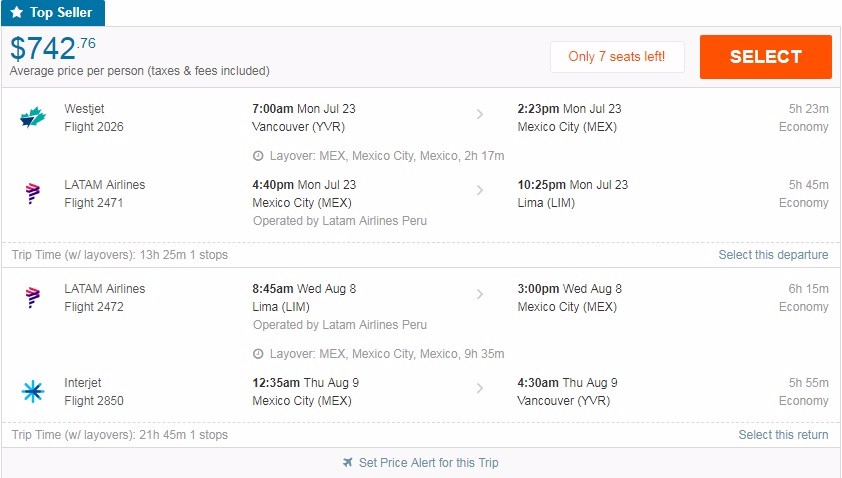This screenshot has height=478, width=842.
Task: Click the $742.76 price
Action: 54,48
